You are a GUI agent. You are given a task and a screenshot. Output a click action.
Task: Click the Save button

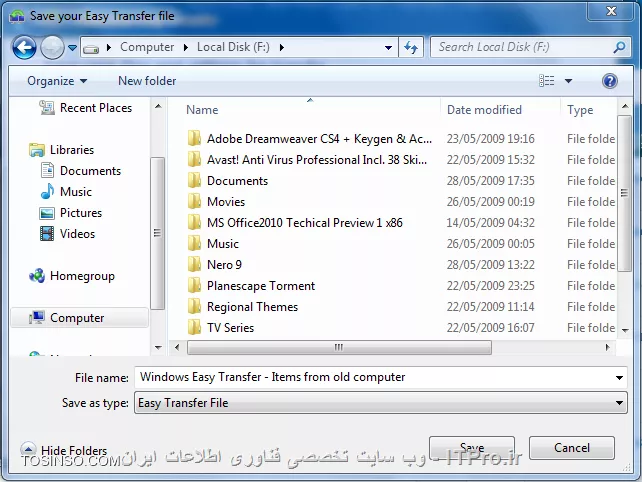pos(472,448)
